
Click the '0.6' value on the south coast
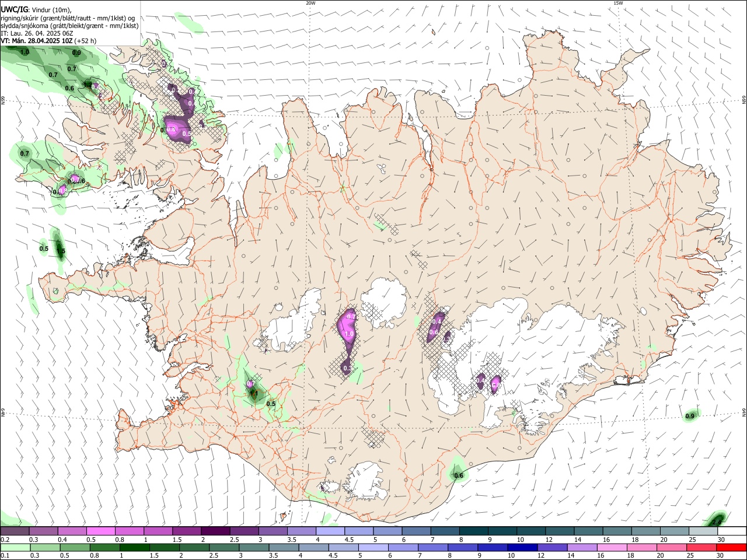point(459,475)
